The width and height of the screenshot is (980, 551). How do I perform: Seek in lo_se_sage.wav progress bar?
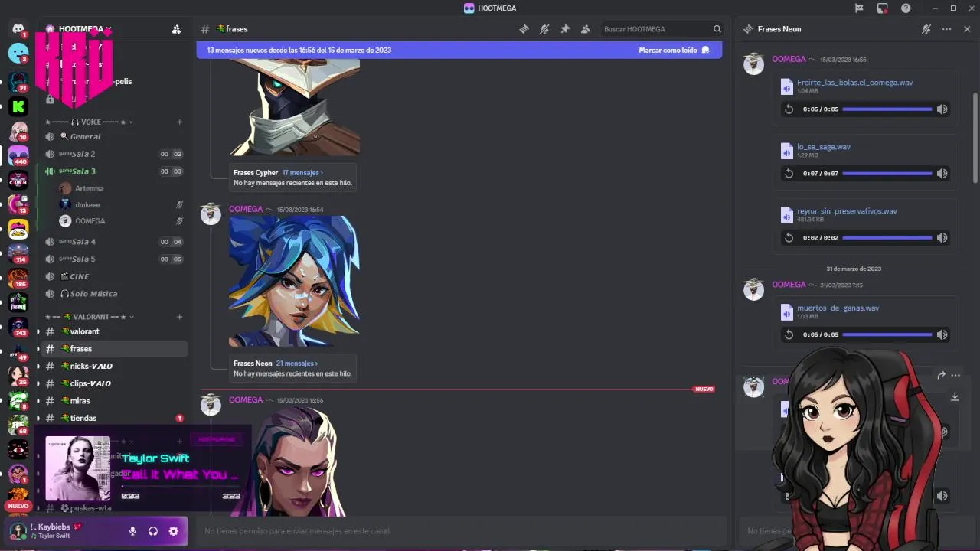pyautogui.click(x=887, y=174)
